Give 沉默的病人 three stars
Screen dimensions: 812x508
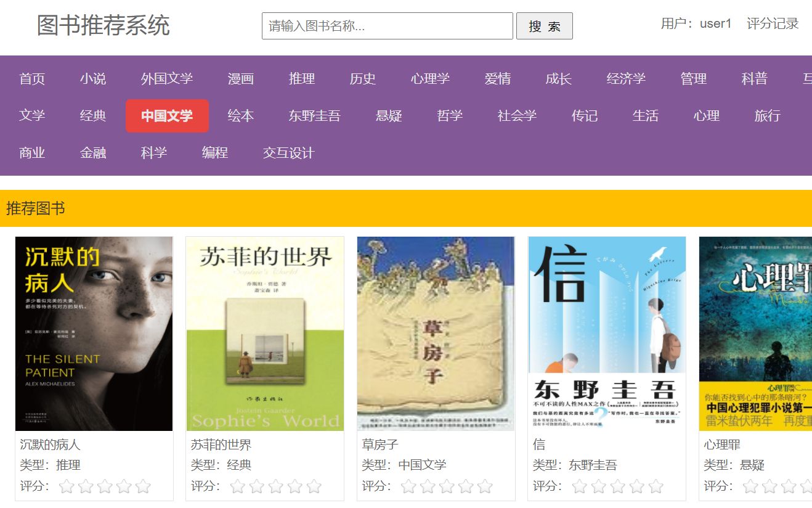[x=105, y=486]
